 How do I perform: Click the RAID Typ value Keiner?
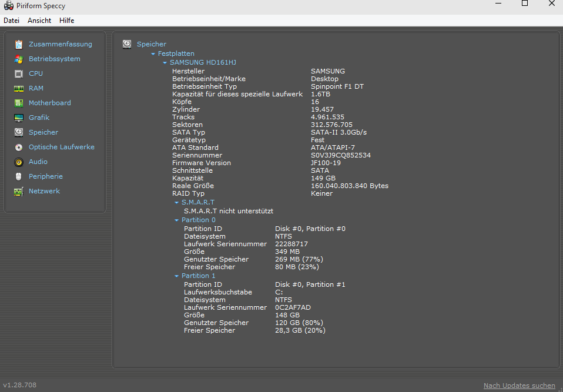321,193
